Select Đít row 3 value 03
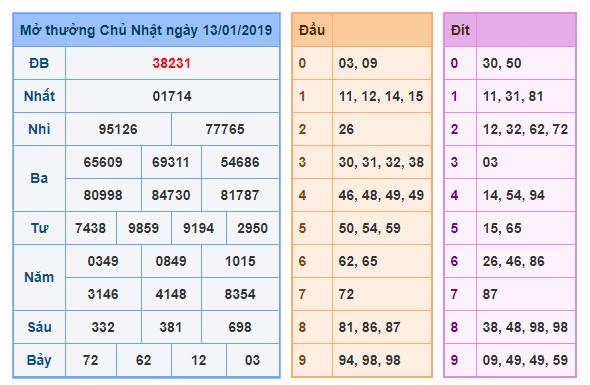The image size is (590, 385). [490, 162]
